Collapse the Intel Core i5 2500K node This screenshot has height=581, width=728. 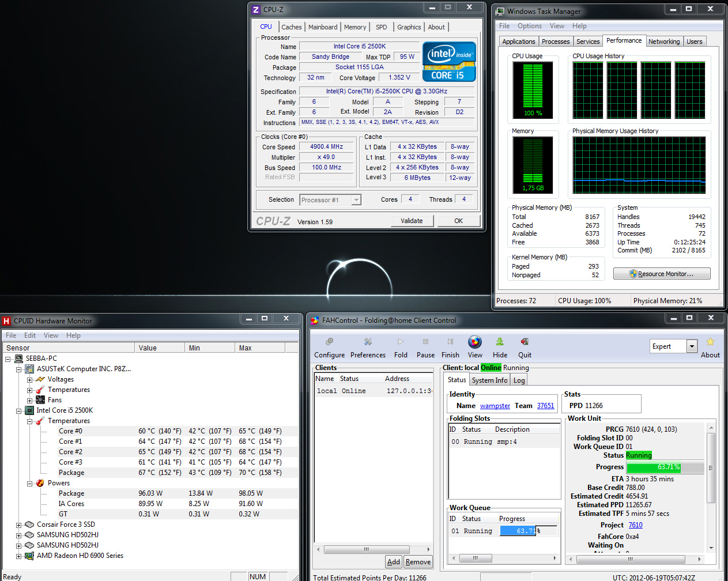[19, 411]
